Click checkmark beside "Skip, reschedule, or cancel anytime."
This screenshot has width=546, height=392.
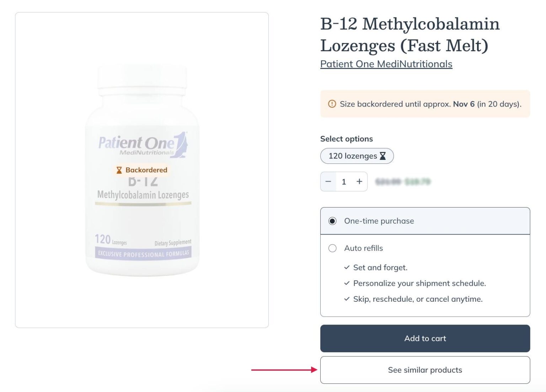[347, 299]
